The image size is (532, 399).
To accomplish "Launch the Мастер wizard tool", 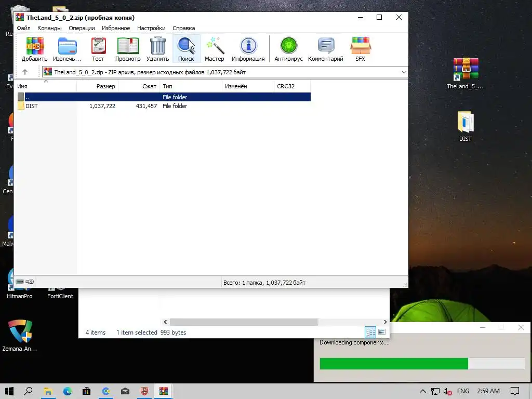I will (x=215, y=49).
